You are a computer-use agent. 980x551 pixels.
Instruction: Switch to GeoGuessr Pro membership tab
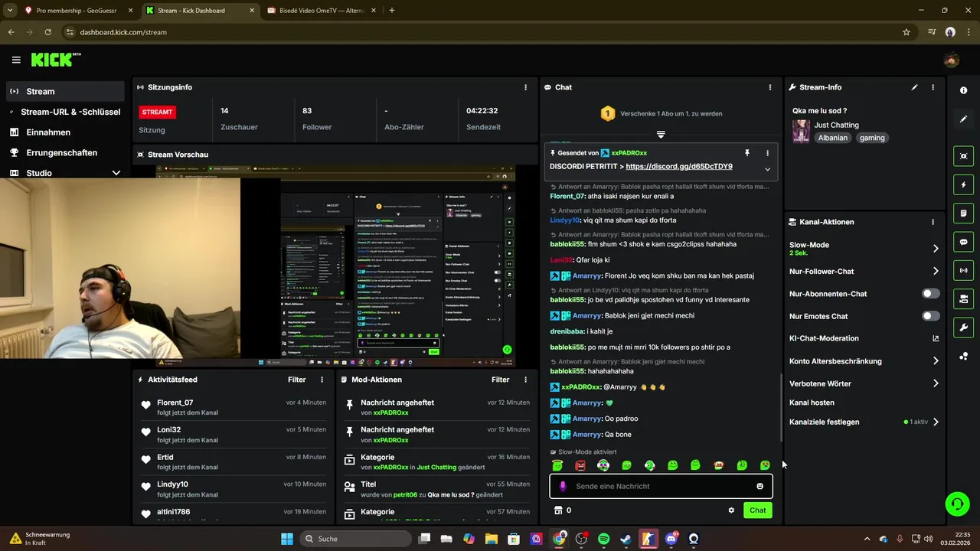pos(77,11)
